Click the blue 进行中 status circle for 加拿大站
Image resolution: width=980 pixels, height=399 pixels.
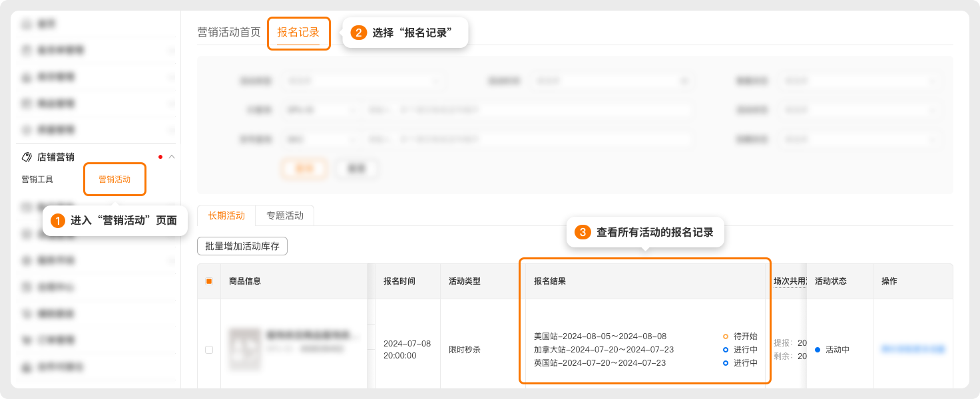726,350
